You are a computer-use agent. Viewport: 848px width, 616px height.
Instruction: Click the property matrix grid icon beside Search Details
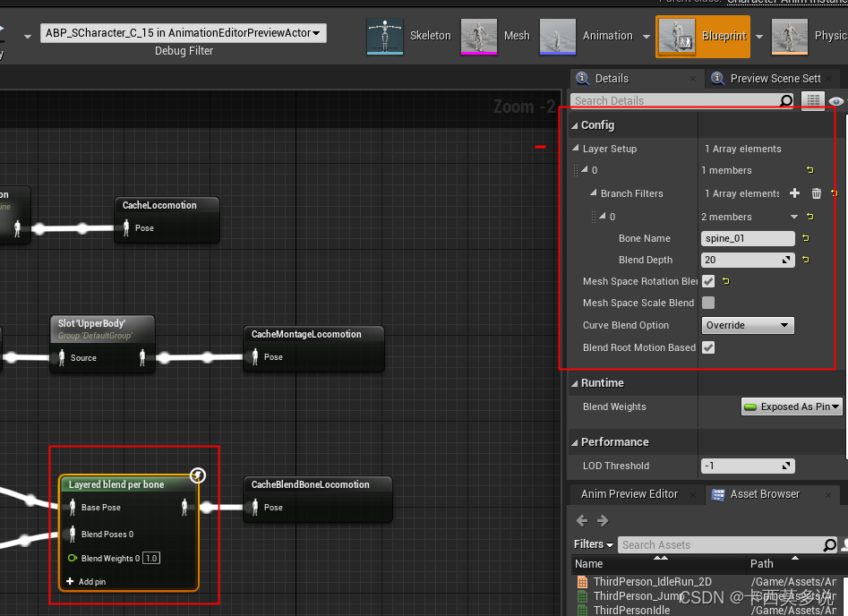812,99
